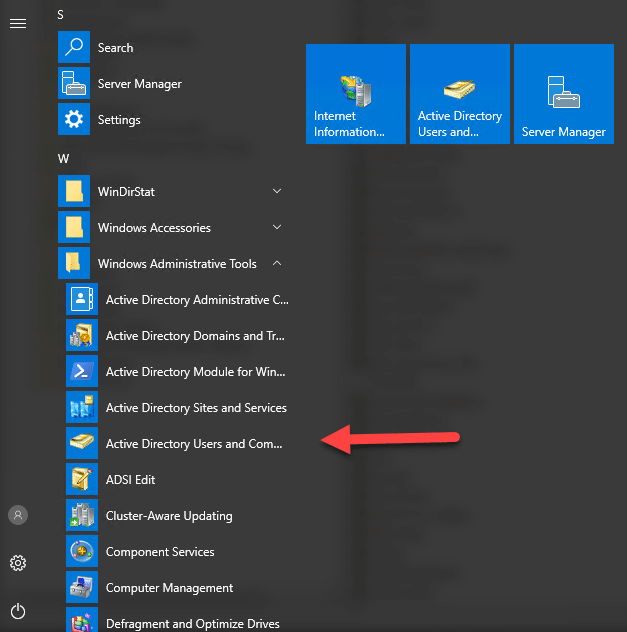The height and width of the screenshot is (632, 627).
Task: Click the Computer Management icon
Action: pos(82,587)
